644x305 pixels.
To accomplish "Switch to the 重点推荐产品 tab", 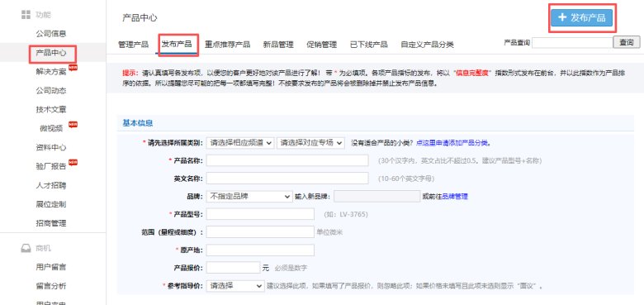I will 228,45.
